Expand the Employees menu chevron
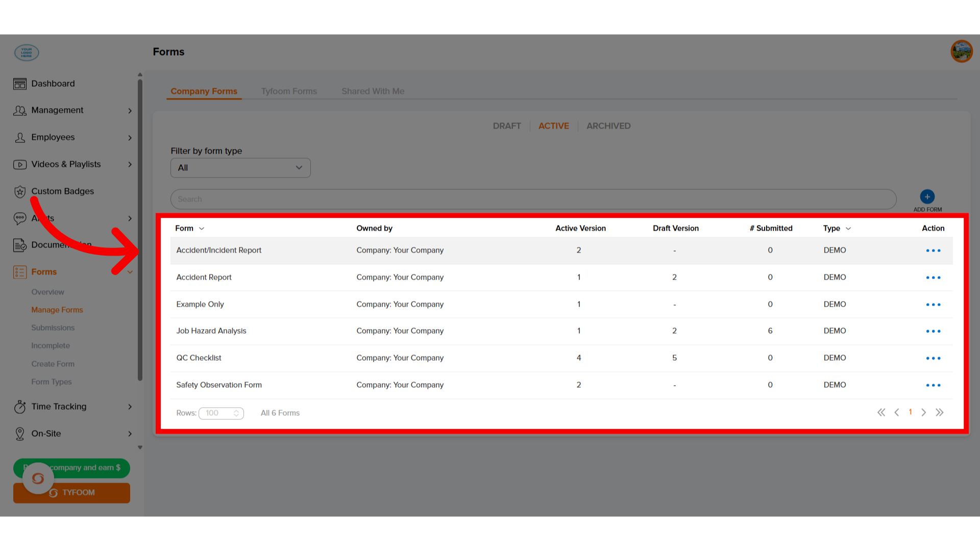This screenshot has width=980, height=551. click(x=130, y=138)
